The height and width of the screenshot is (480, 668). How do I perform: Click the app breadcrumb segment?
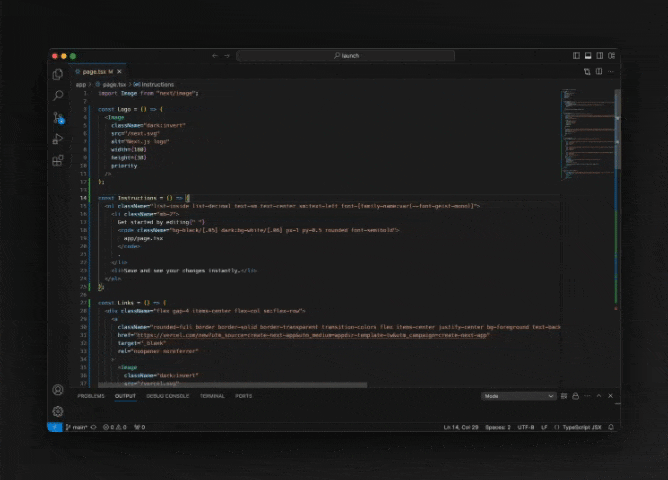[81, 85]
